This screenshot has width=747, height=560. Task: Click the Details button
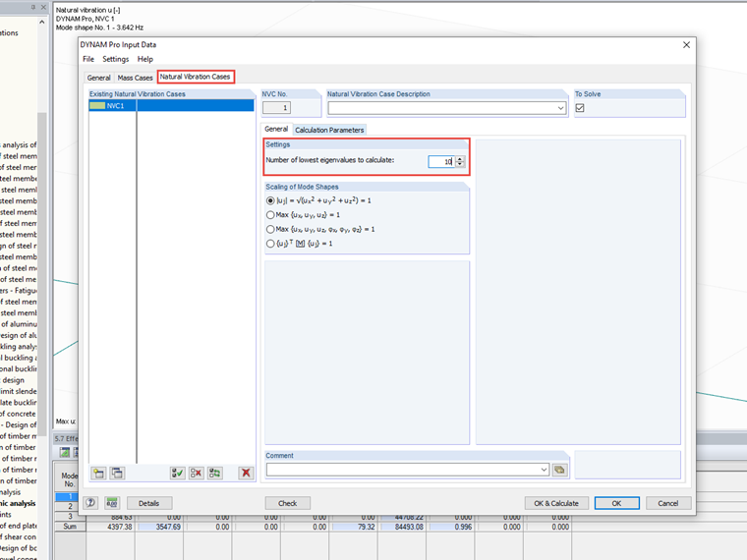click(149, 503)
